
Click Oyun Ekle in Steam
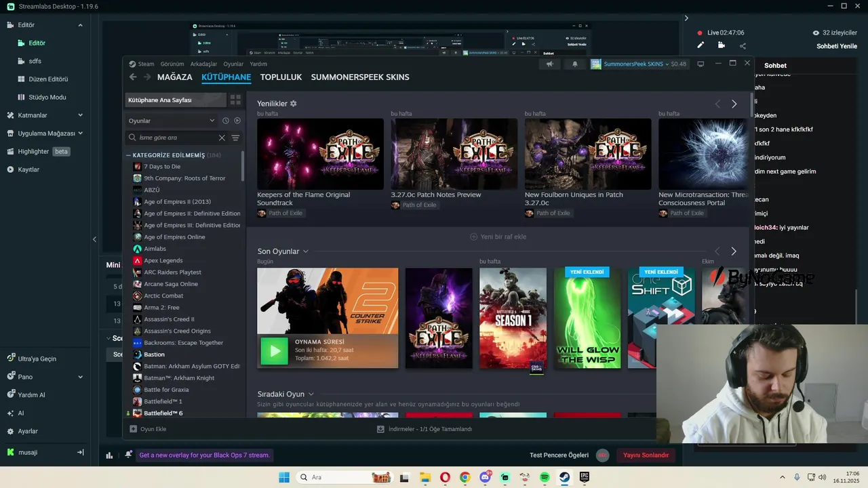[148, 429]
